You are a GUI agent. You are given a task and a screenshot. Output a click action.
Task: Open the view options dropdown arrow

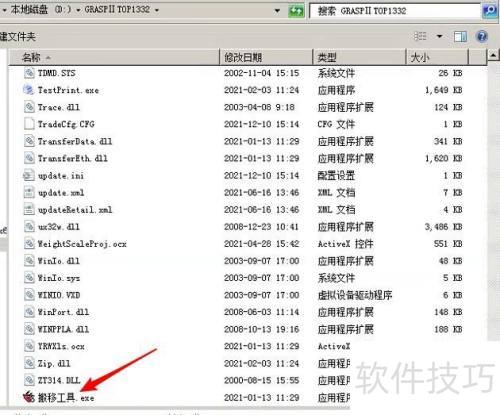(440, 36)
